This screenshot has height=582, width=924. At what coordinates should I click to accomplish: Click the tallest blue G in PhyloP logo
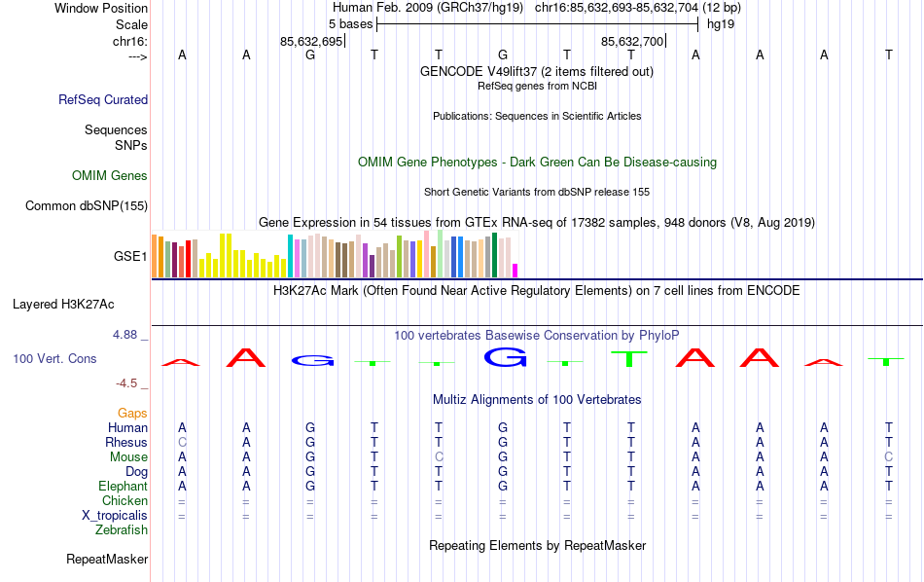click(505, 357)
